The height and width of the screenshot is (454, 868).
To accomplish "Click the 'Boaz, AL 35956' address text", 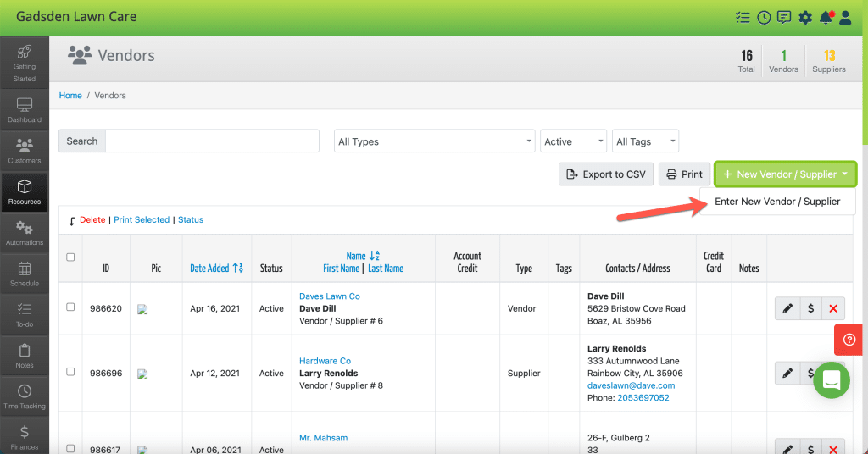I will coord(620,321).
